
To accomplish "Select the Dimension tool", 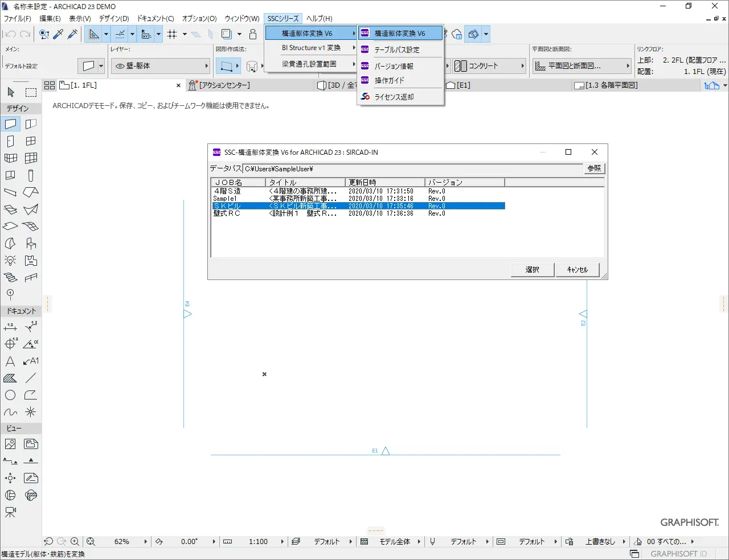I will (11, 327).
